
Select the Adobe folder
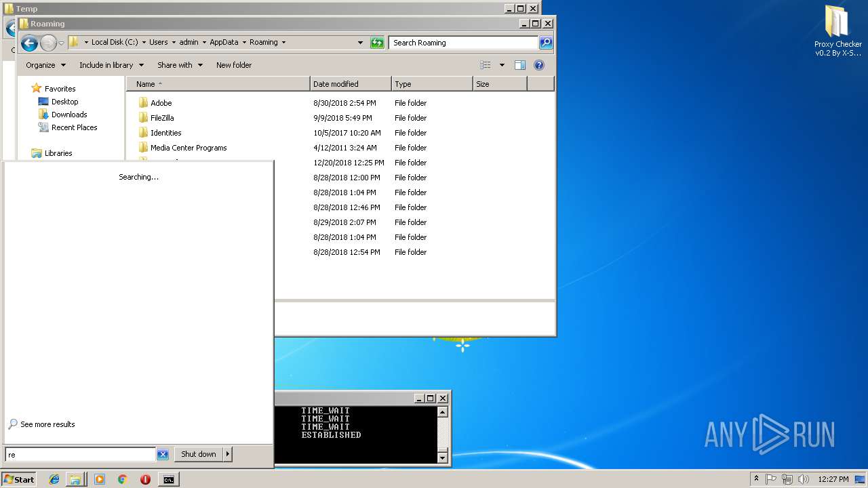click(x=161, y=103)
